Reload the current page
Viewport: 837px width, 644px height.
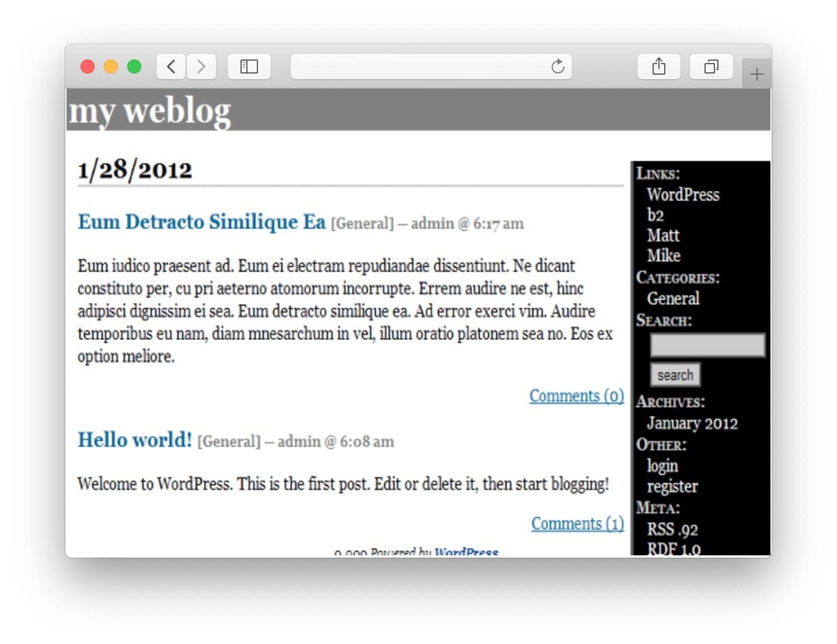pyautogui.click(x=557, y=66)
